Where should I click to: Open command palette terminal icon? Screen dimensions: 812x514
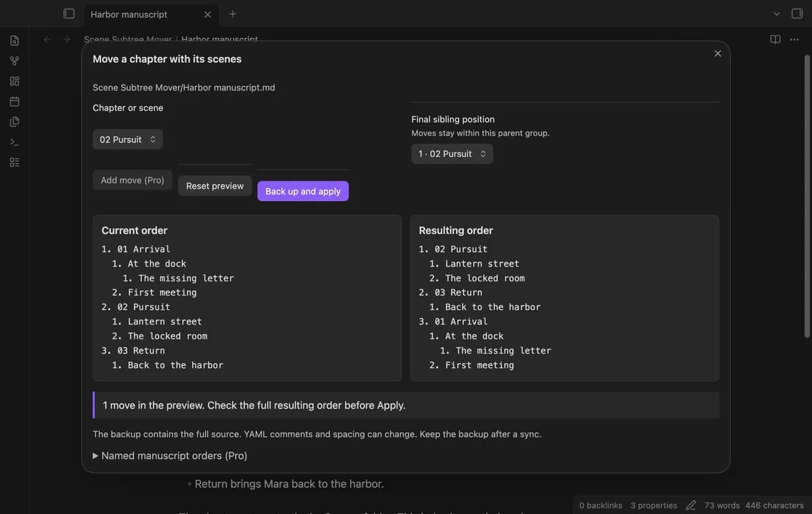[x=14, y=142]
